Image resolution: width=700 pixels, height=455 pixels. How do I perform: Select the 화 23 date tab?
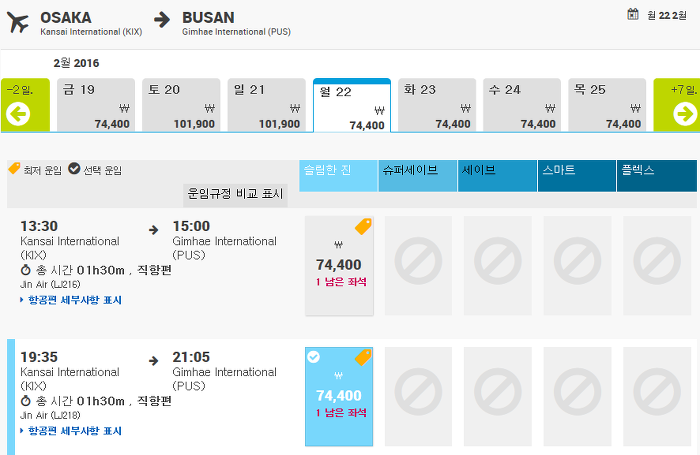tap(436, 105)
